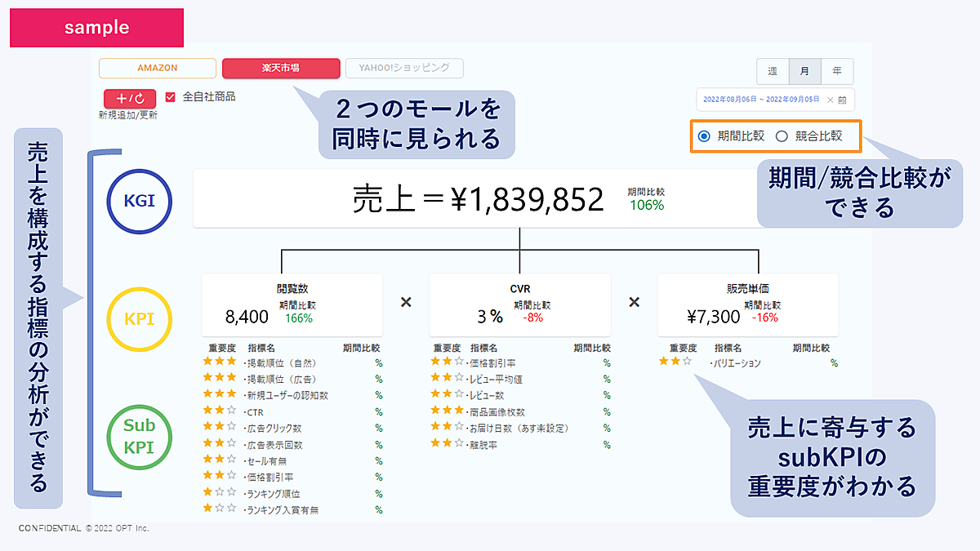Select the 期間比較 radio button
Image resolution: width=980 pixels, height=551 pixels.
(704, 136)
